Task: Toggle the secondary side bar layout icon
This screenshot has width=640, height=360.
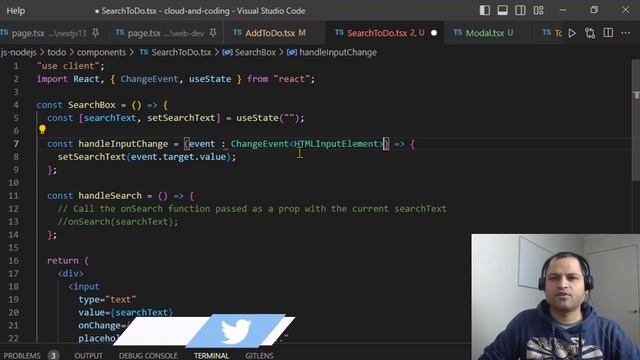Action: 520,10
